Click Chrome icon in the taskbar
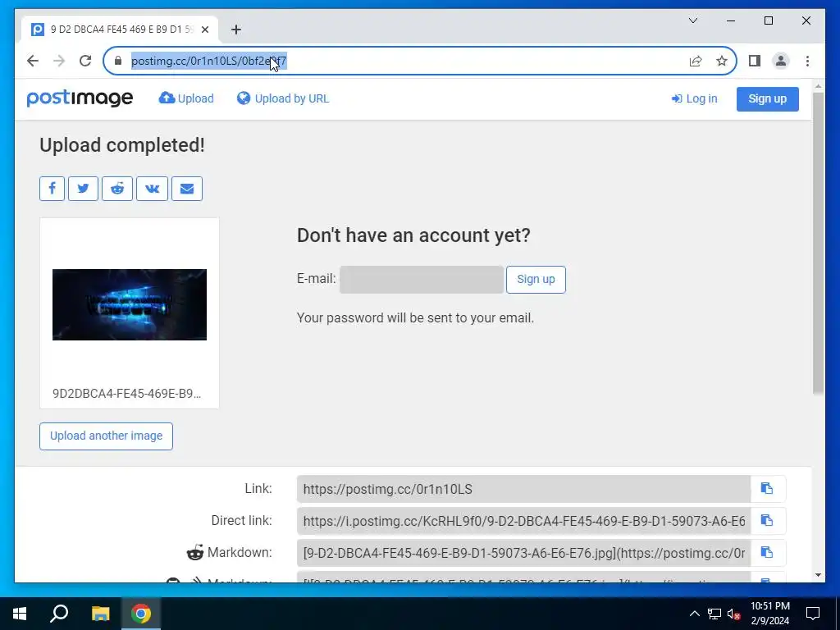 141,614
